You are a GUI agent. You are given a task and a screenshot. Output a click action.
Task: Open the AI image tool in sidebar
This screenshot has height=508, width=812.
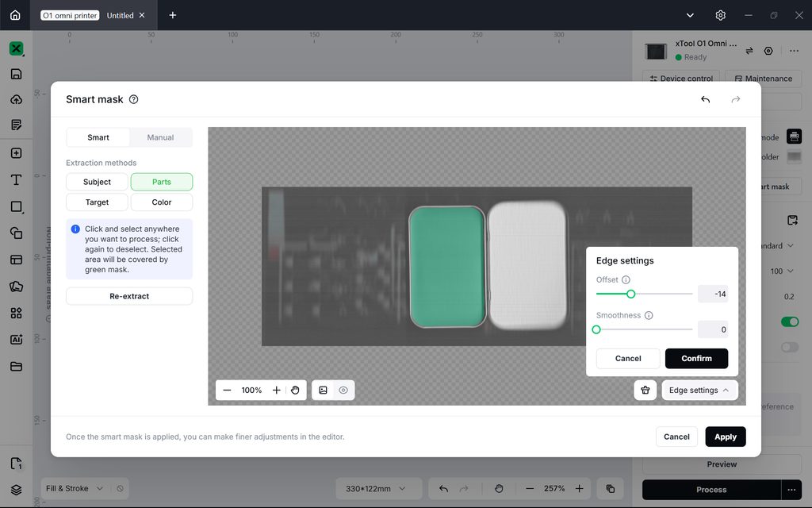[x=16, y=340]
